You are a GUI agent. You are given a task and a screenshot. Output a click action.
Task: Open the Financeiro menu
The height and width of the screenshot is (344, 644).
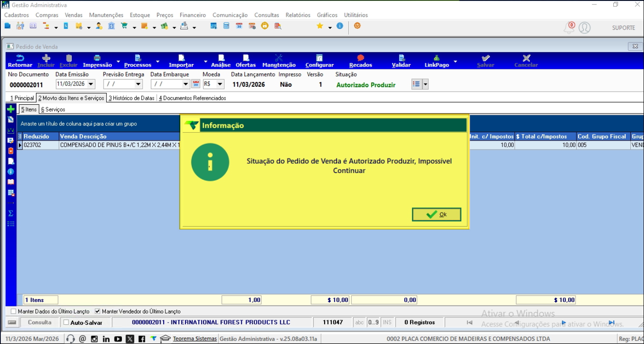(x=193, y=15)
